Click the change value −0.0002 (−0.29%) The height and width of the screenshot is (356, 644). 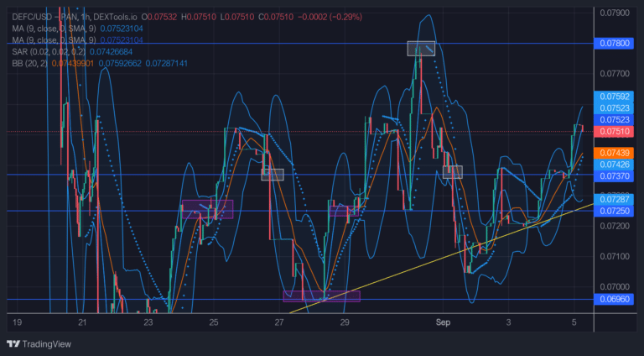tap(330, 17)
